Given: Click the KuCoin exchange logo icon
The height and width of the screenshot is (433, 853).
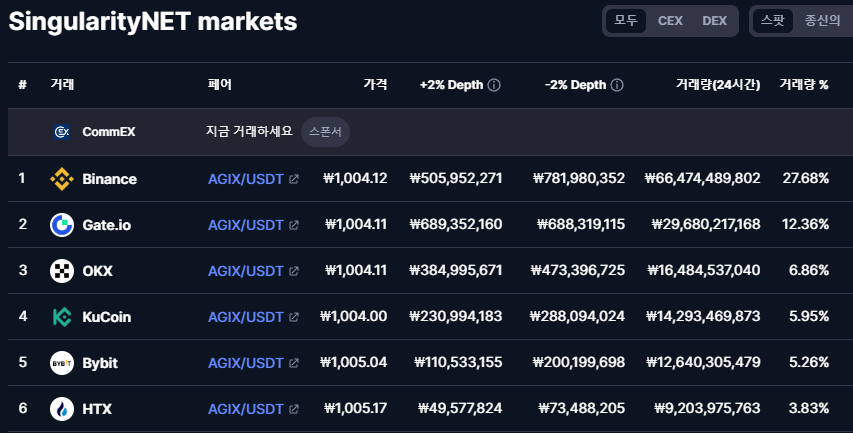Looking at the screenshot, I should point(62,317).
